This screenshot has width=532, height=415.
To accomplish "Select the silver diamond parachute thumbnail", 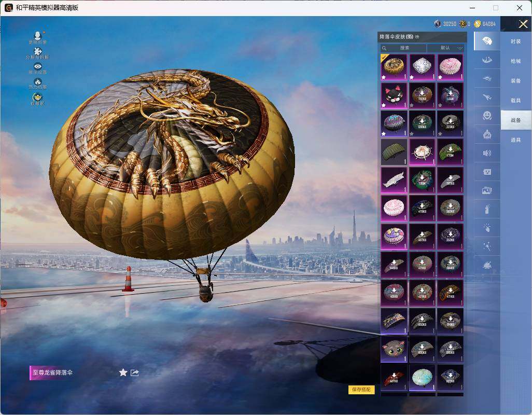I will point(422,67).
